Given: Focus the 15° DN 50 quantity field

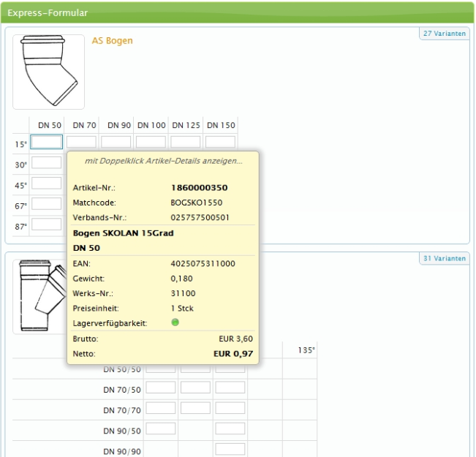Looking at the screenshot, I should pos(47,142).
